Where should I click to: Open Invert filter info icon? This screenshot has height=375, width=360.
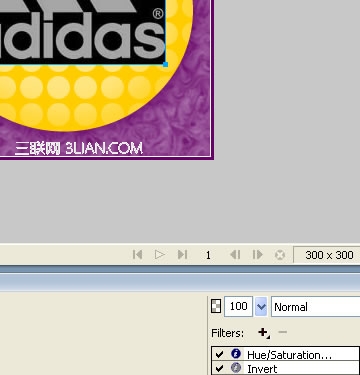[236, 368]
